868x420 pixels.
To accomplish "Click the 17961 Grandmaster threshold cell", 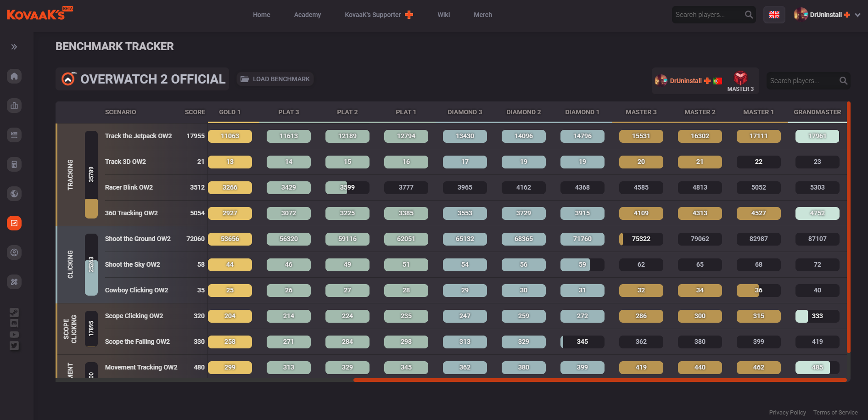I will point(818,136).
